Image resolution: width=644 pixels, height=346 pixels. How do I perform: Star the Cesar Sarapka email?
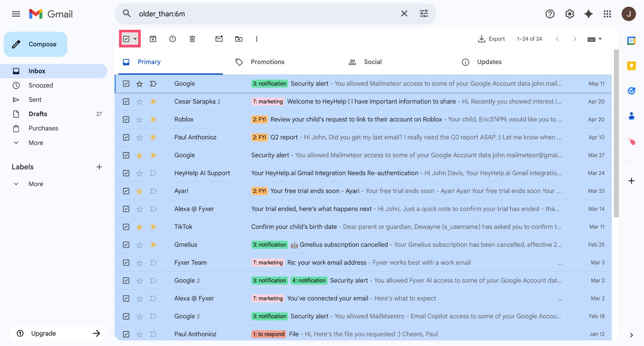click(139, 102)
